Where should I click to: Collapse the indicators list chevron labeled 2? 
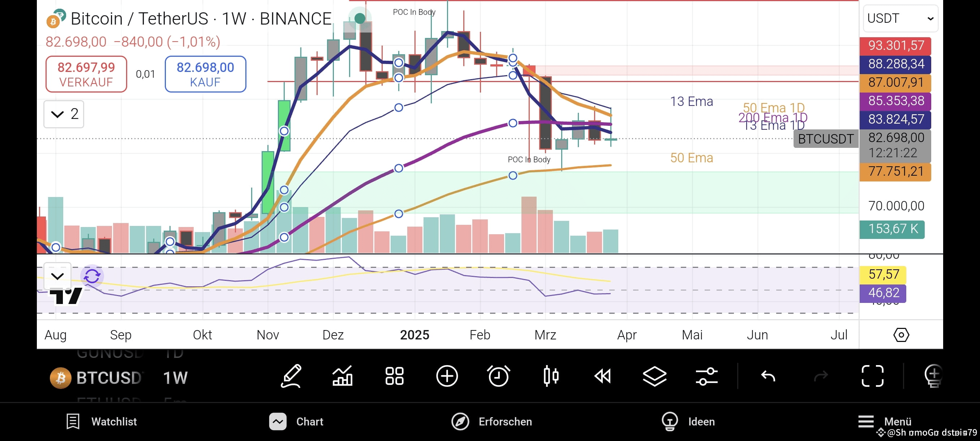pyautogui.click(x=63, y=114)
